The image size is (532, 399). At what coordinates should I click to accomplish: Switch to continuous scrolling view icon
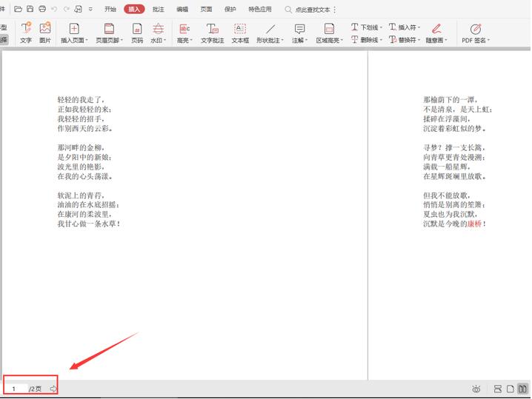tap(498, 389)
